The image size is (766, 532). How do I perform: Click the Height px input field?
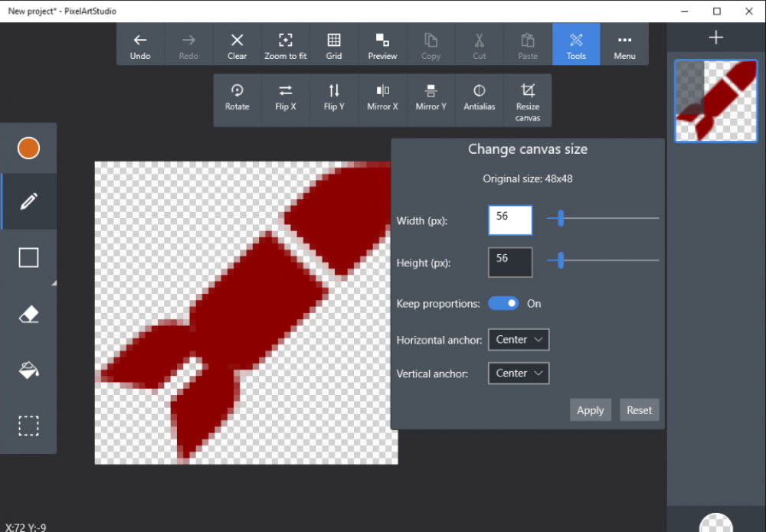510,263
